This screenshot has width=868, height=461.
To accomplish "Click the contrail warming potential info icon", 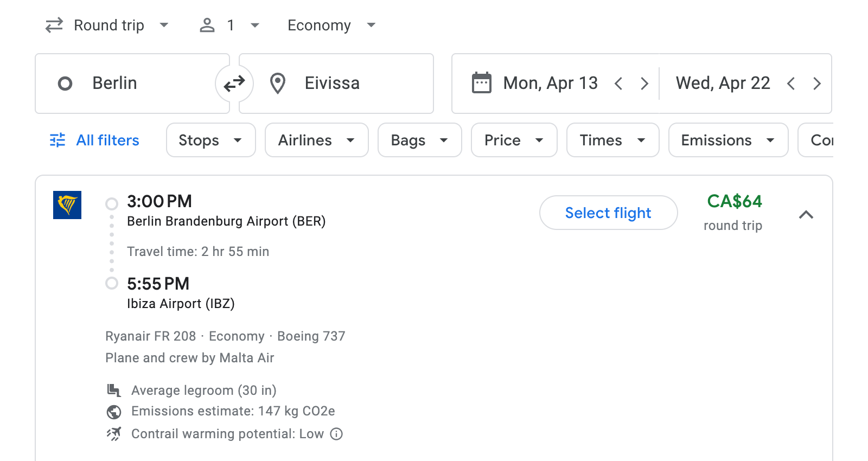I will (x=336, y=434).
